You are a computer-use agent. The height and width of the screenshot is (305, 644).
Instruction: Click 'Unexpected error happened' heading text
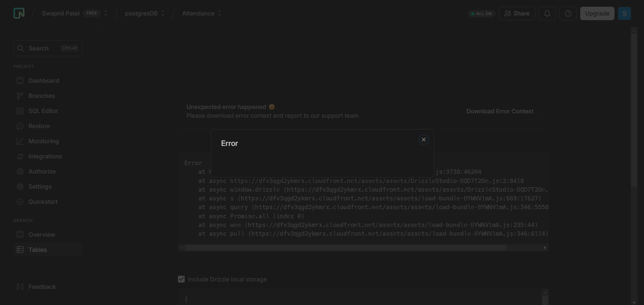pos(226,107)
